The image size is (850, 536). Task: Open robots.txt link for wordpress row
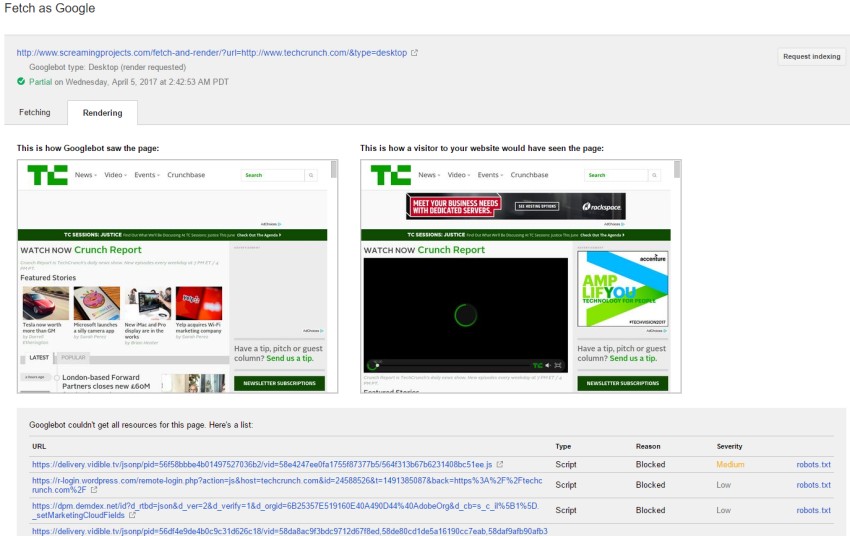pos(813,485)
